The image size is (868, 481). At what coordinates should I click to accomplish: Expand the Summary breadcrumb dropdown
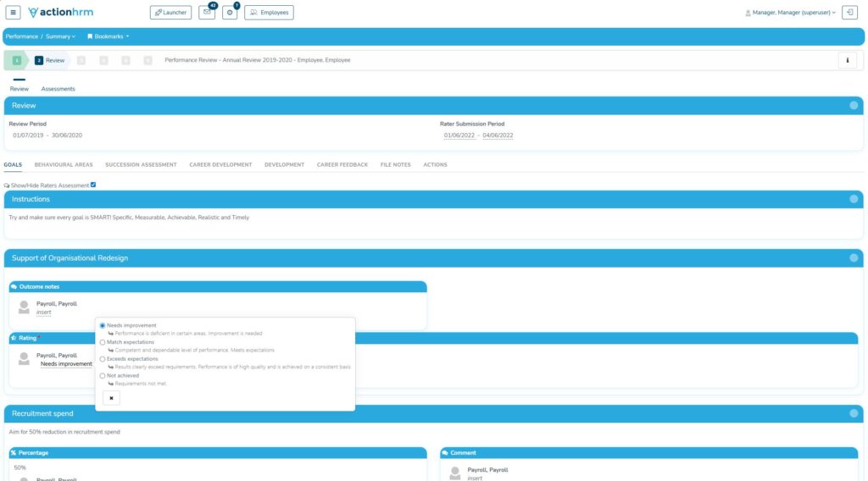coord(60,36)
